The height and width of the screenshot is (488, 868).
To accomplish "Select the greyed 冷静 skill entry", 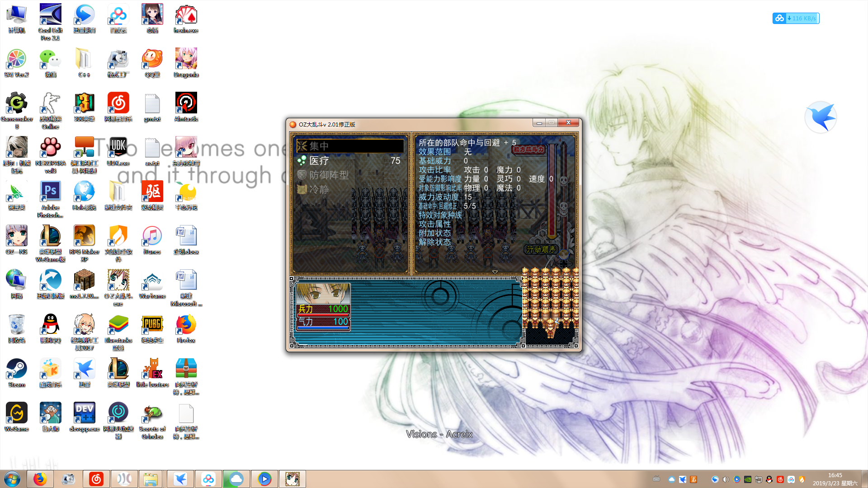I will [x=350, y=189].
